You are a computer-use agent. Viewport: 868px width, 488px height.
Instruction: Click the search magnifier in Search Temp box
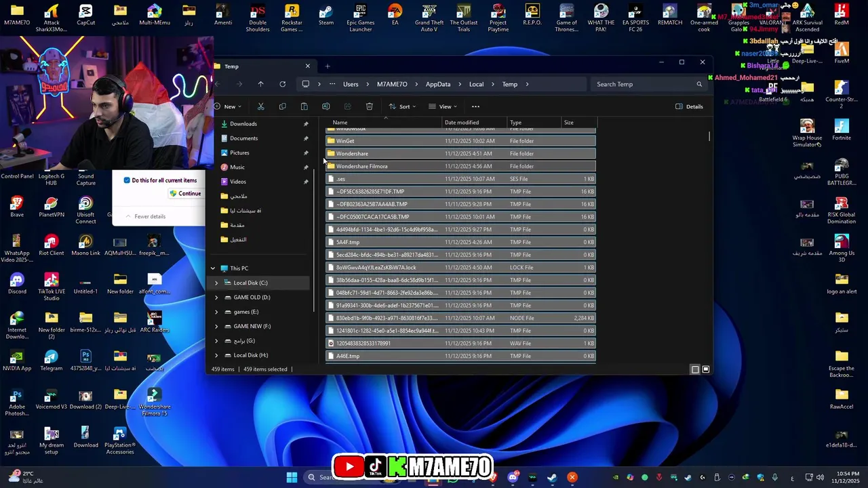(699, 84)
